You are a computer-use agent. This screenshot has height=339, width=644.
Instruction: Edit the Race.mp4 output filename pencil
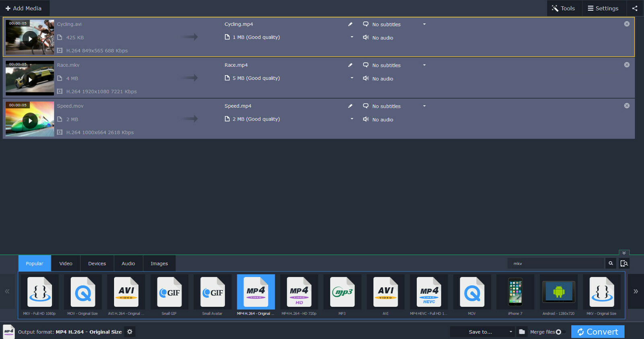point(350,65)
